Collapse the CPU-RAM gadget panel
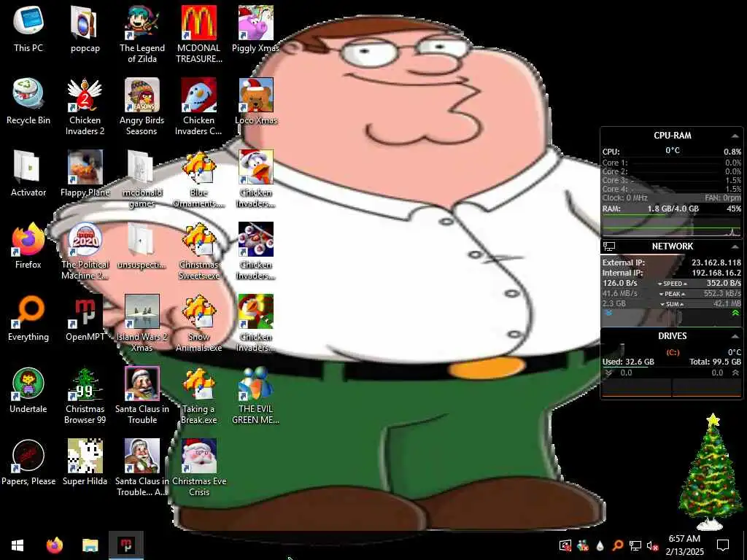The height and width of the screenshot is (560, 747). 735,136
